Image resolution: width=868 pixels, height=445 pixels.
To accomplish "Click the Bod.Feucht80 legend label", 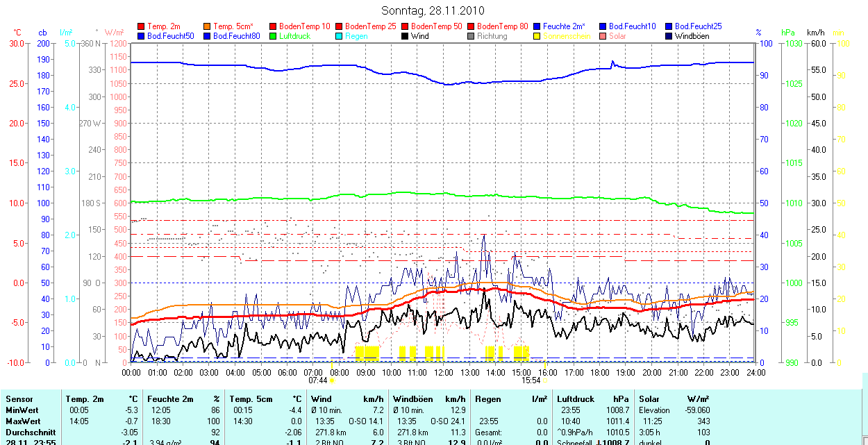I will click(236, 36).
